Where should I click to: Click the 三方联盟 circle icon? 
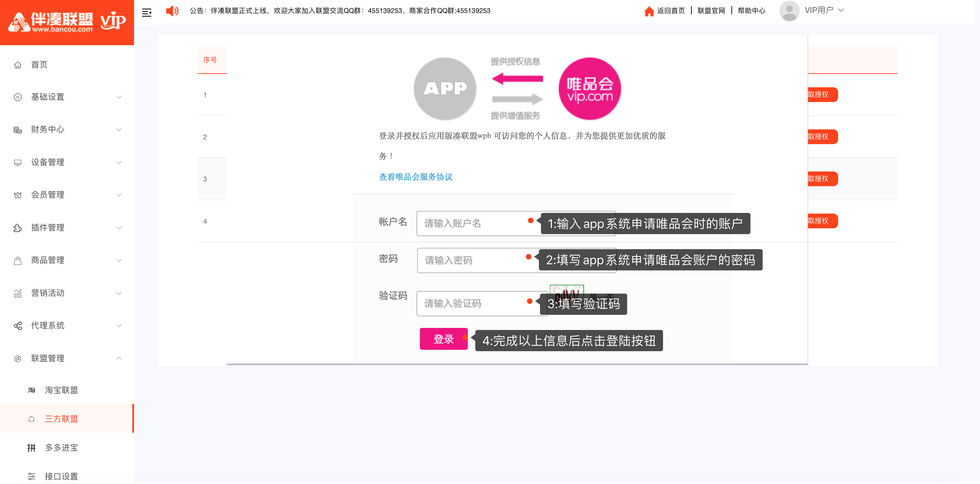31,419
